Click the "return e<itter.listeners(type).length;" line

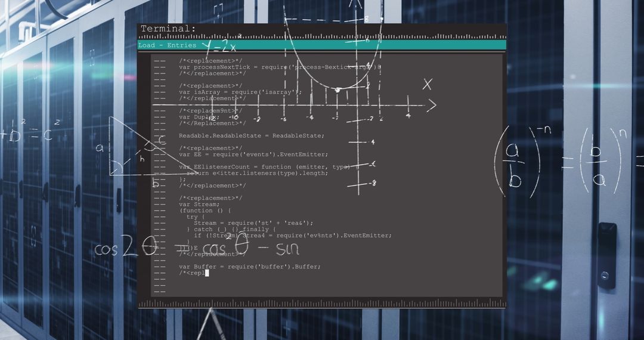point(257,173)
